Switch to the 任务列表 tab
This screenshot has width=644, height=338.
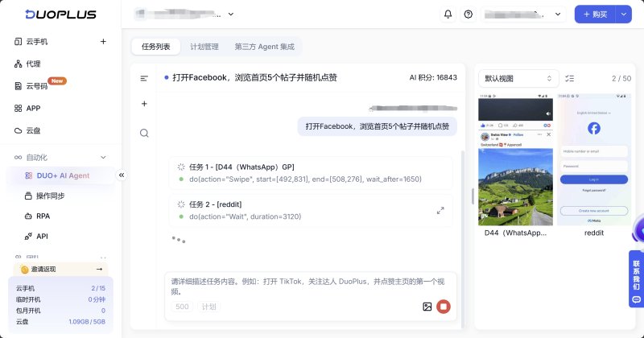point(155,47)
